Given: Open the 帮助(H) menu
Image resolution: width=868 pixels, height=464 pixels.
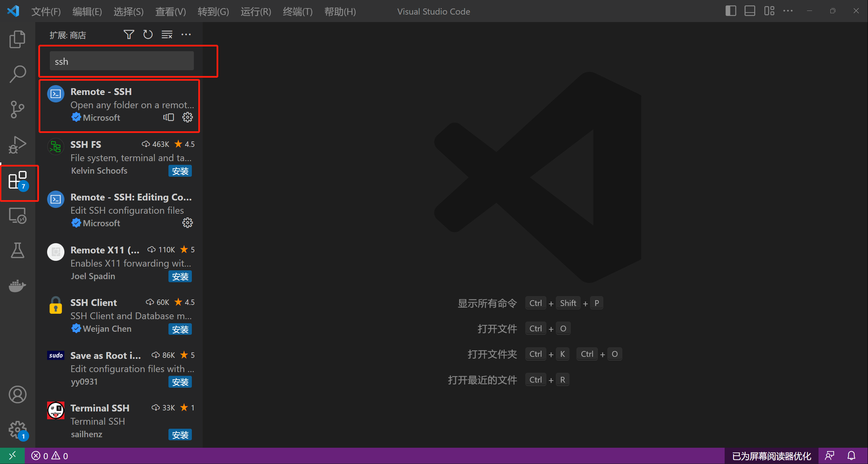Looking at the screenshot, I should (340, 12).
